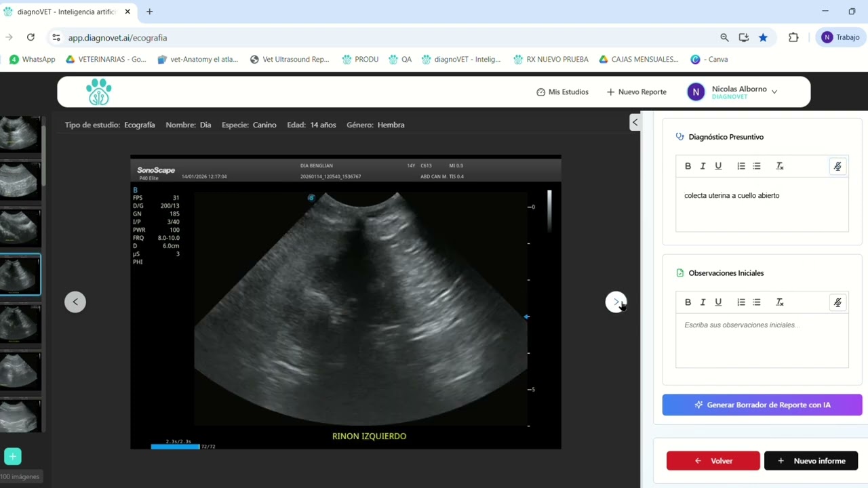Click the diagnoVET paw logo

pos(99,91)
